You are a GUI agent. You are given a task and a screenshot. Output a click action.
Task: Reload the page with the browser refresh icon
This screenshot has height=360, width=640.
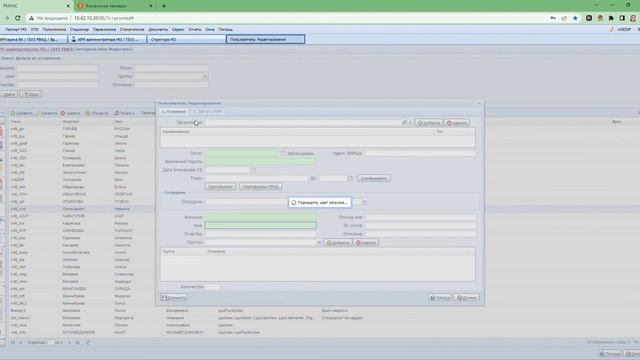point(18,18)
